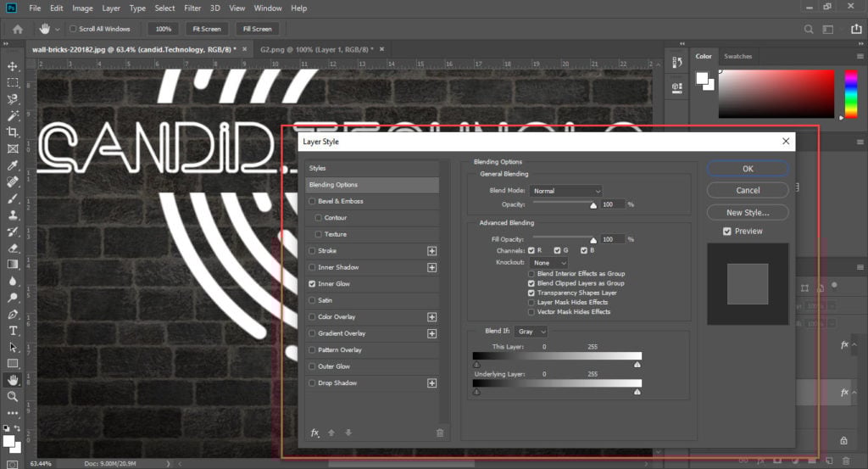Click the delete effect trash icon in dialog

(440, 433)
